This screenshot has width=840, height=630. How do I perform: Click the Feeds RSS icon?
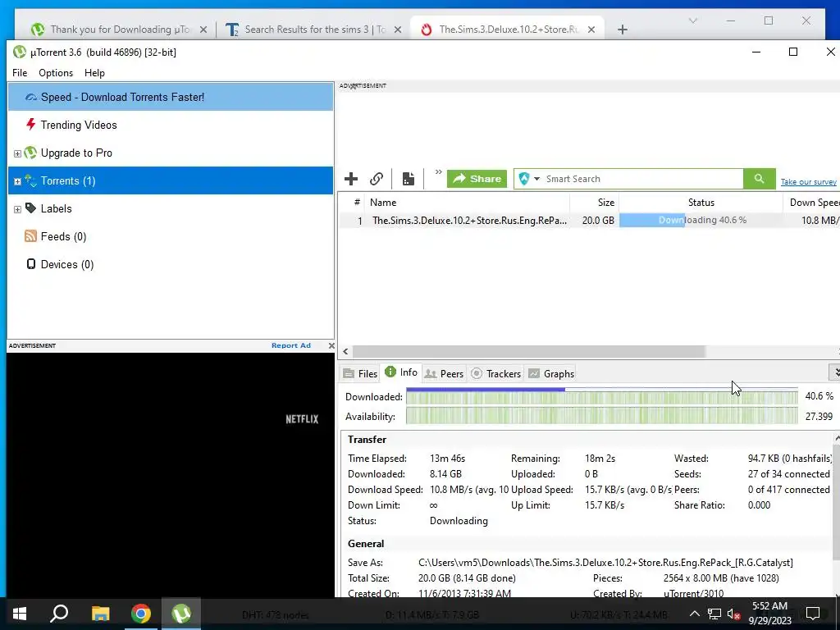pyautogui.click(x=30, y=236)
